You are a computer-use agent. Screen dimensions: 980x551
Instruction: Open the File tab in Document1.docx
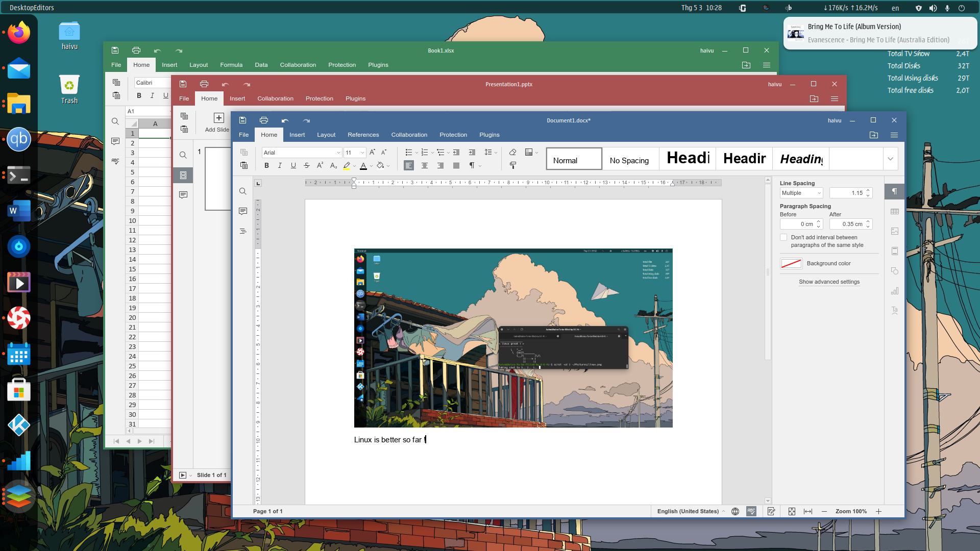click(244, 135)
